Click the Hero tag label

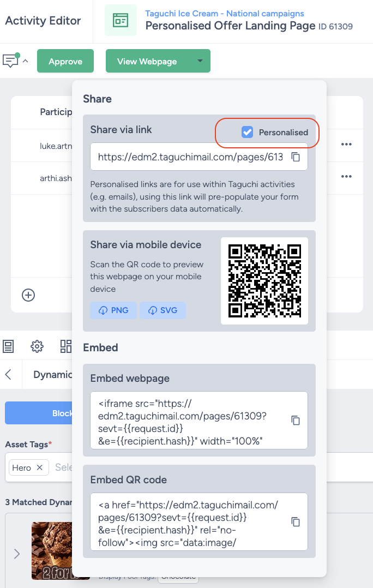(x=21, y=467)
